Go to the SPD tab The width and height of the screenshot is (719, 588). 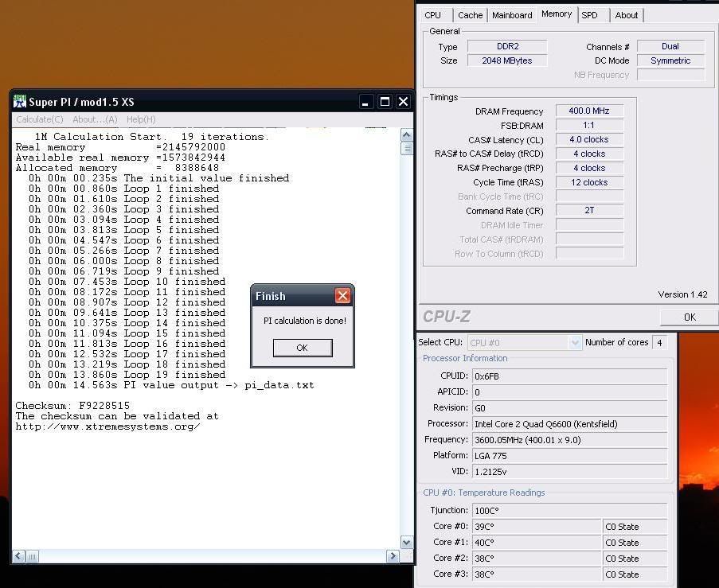[x=589, y=15]
